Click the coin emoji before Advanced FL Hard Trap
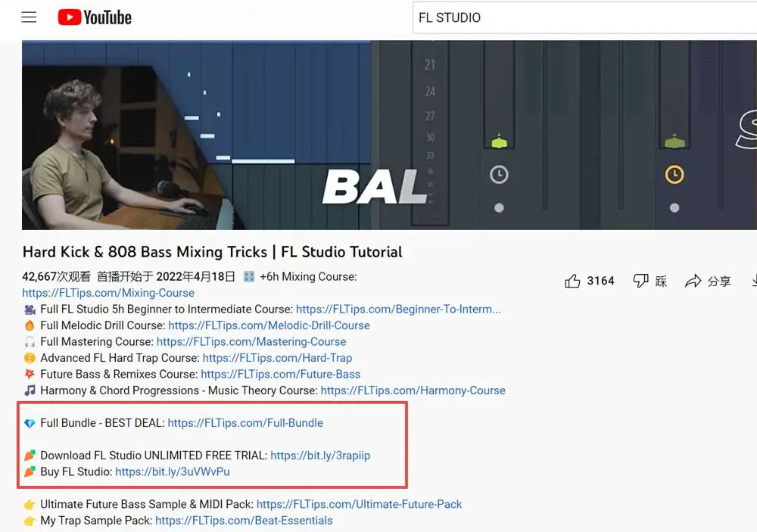This screenshot has width=757, height=532. pos(30,358)
